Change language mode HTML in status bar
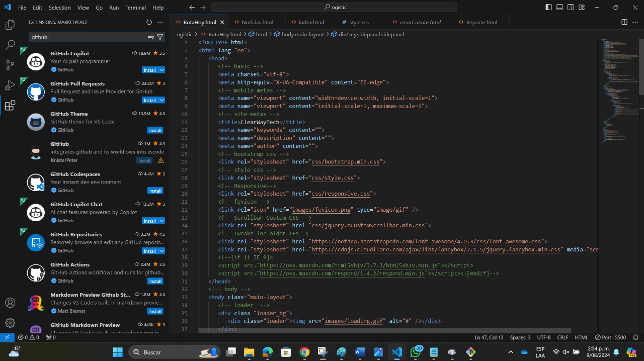The image size is (644, 361). click(x=581, y=337)
